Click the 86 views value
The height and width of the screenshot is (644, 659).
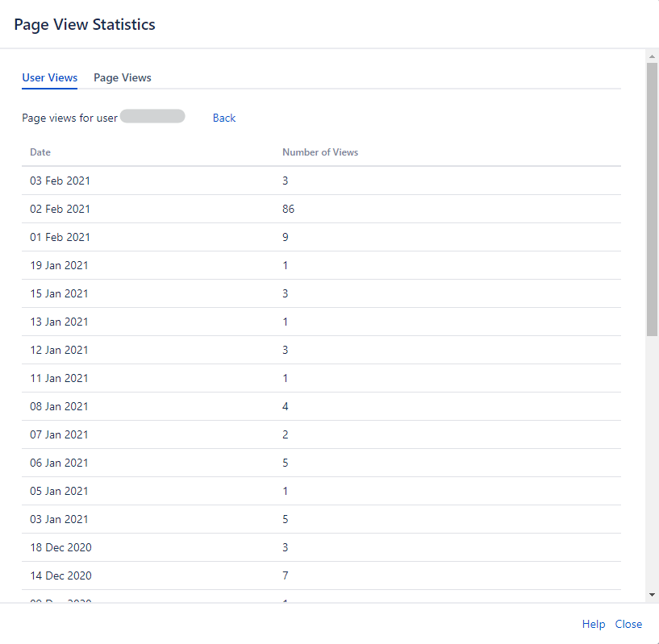click(288, 209)
